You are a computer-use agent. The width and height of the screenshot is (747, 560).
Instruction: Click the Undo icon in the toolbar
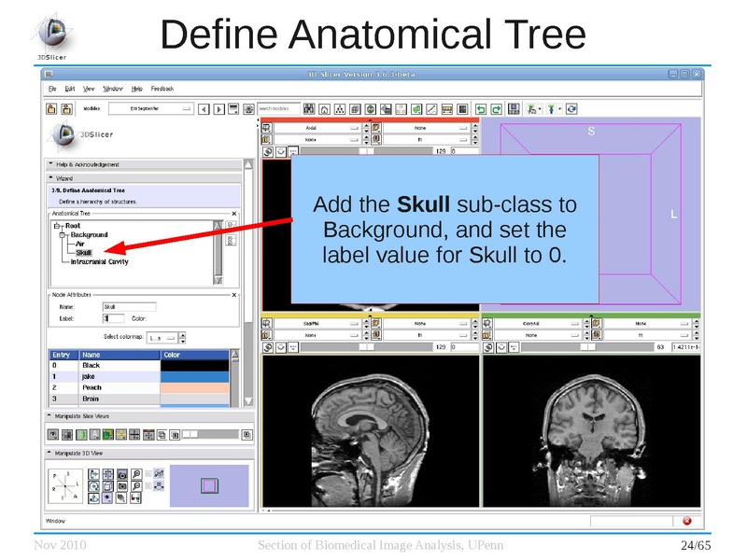482,108
